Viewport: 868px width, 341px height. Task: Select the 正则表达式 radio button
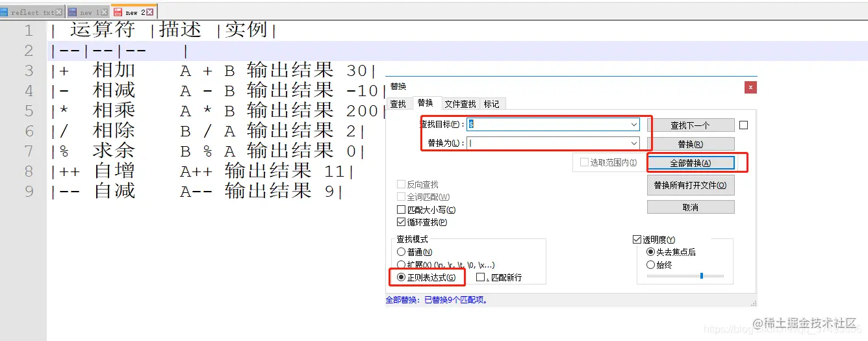(x=401, y=277)
